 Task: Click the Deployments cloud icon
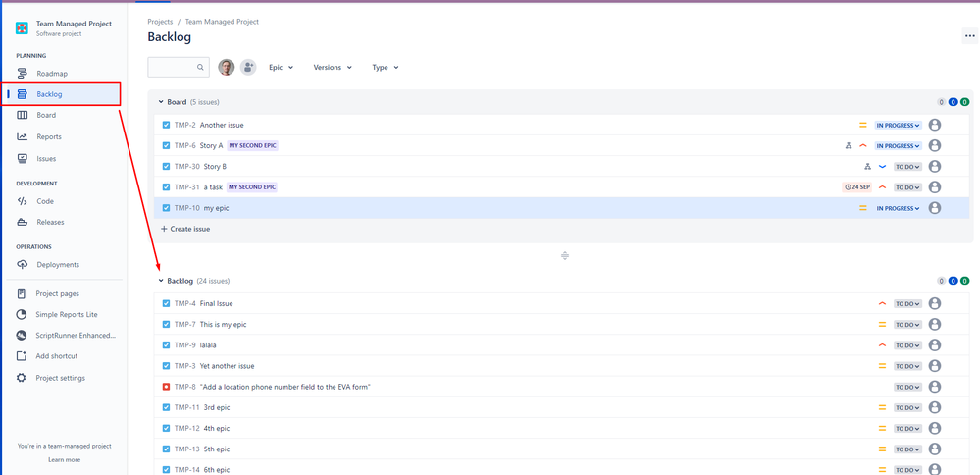pyautogui.click(x=23, y=264)
